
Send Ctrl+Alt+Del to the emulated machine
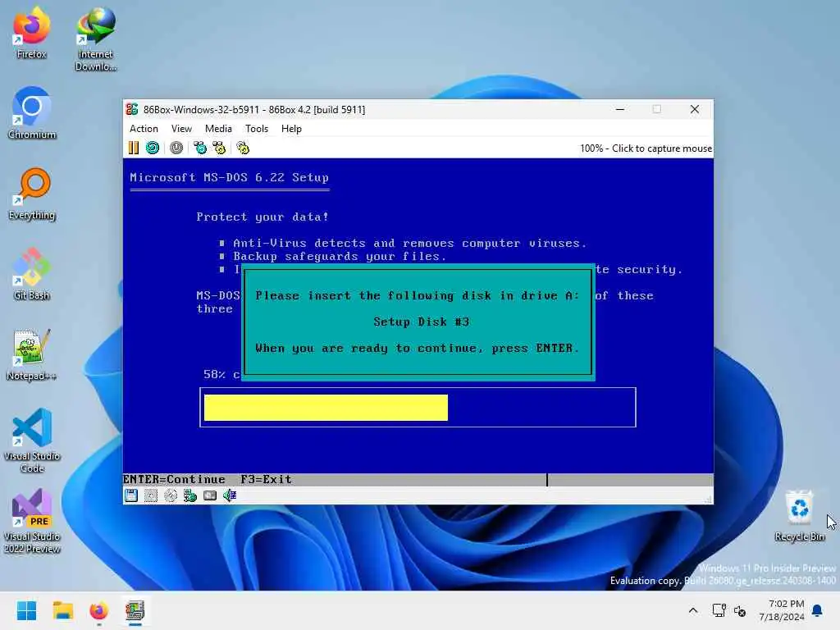pyautogui.click(x=200, y=148)
